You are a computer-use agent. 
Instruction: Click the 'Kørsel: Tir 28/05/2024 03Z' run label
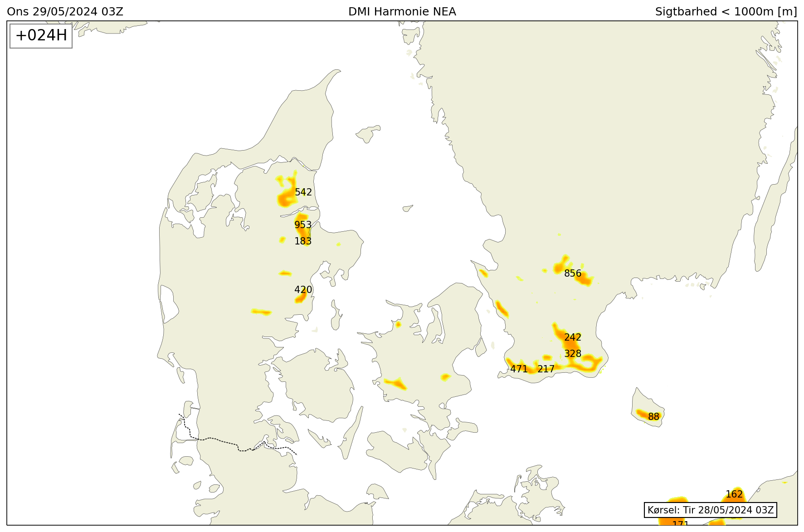(x=711, y=510)
